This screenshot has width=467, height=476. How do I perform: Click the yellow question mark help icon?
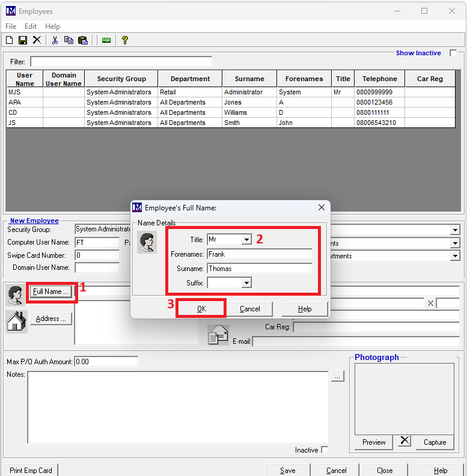(x=124, y=40)
